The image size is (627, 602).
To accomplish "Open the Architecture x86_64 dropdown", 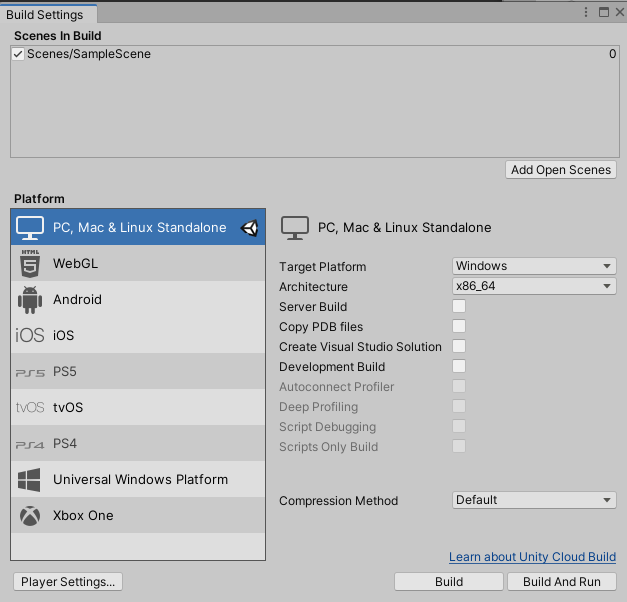I will [x=534, y=286].
